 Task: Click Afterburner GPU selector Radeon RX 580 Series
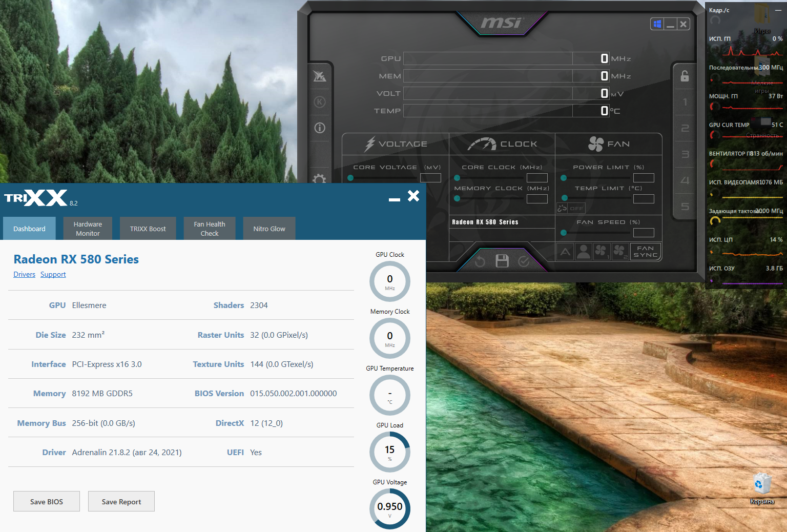[x=485, y=222]
